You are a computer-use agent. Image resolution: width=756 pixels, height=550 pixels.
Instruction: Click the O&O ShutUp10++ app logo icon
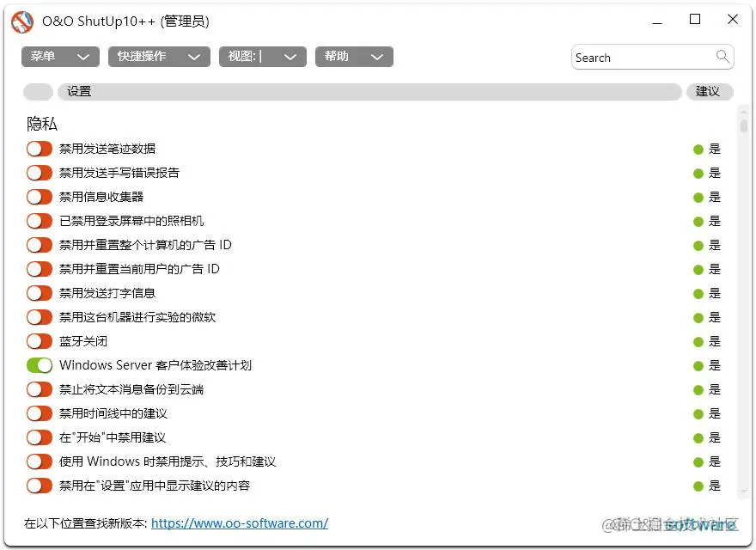click(x=22, y=21)
